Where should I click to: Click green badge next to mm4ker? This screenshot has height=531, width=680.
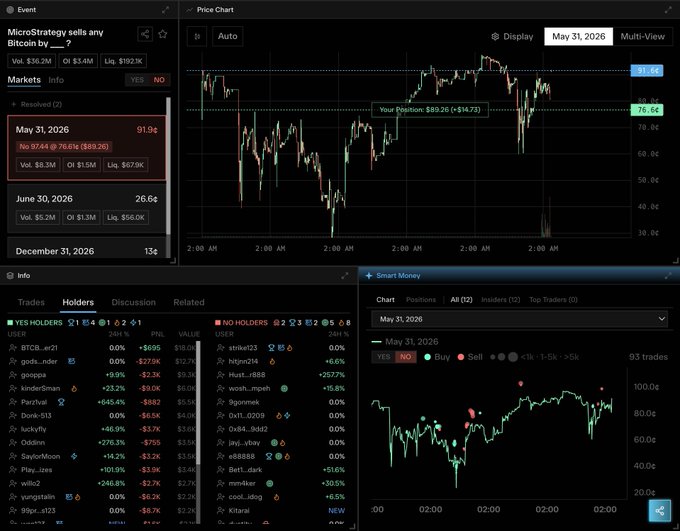[x=269, y=483]
